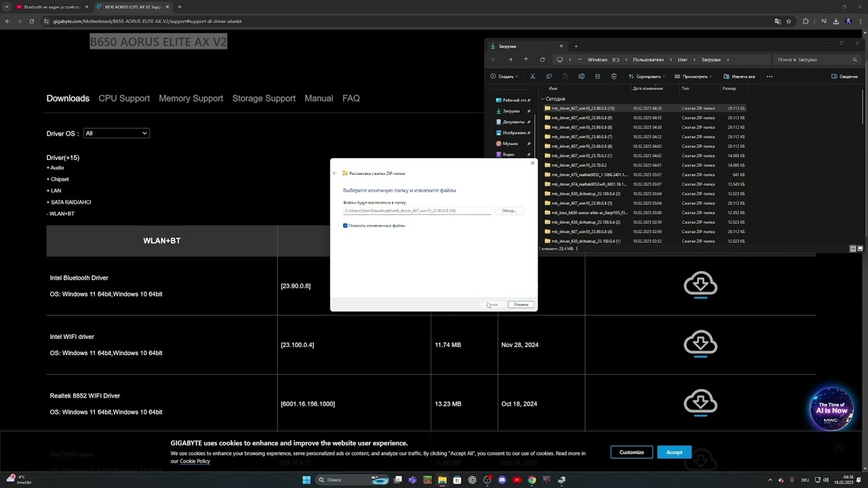Expand the LAN driver category
This screenshot has width=868, height=488.
(54, 190)
